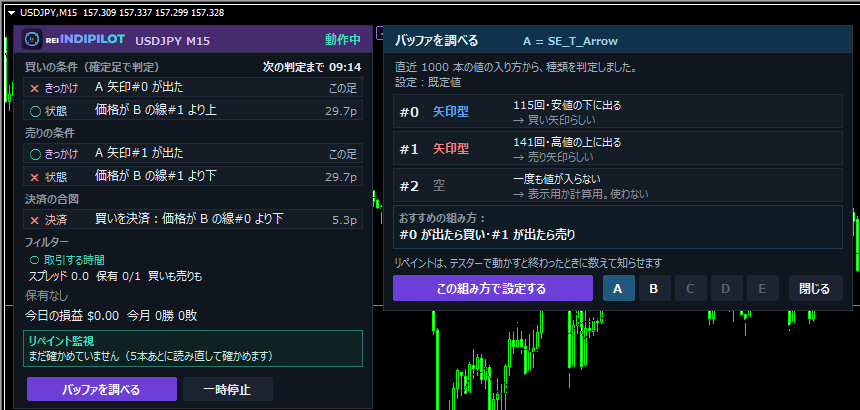
Task: Click the circle icon next to sell きっかけ
Action: pyautogui.click(x=35, y=154)
